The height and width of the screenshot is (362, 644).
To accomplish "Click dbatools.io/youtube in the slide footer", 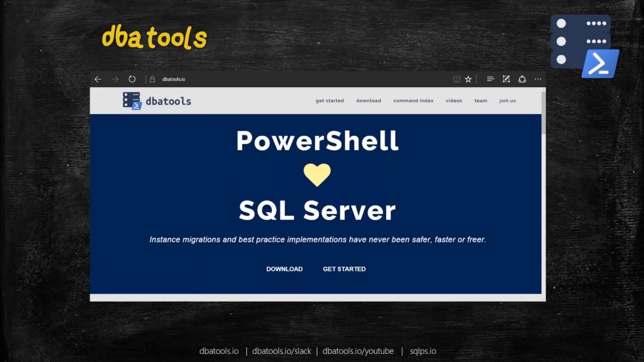I will (x=358, y=351).
